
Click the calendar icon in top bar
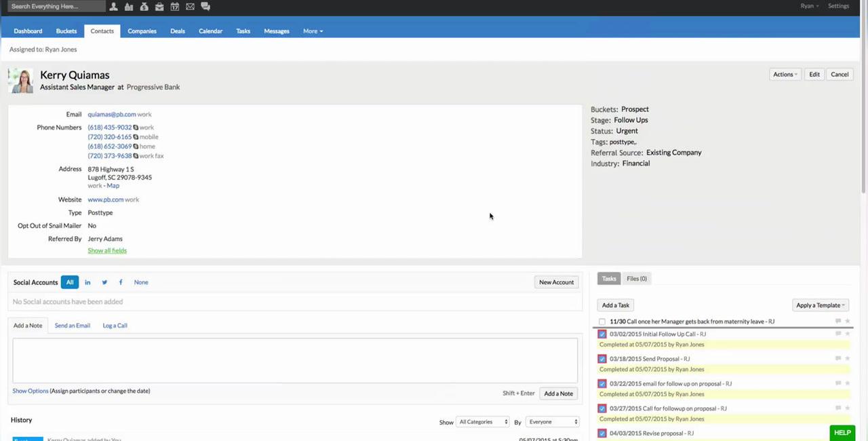coord(175,7)
